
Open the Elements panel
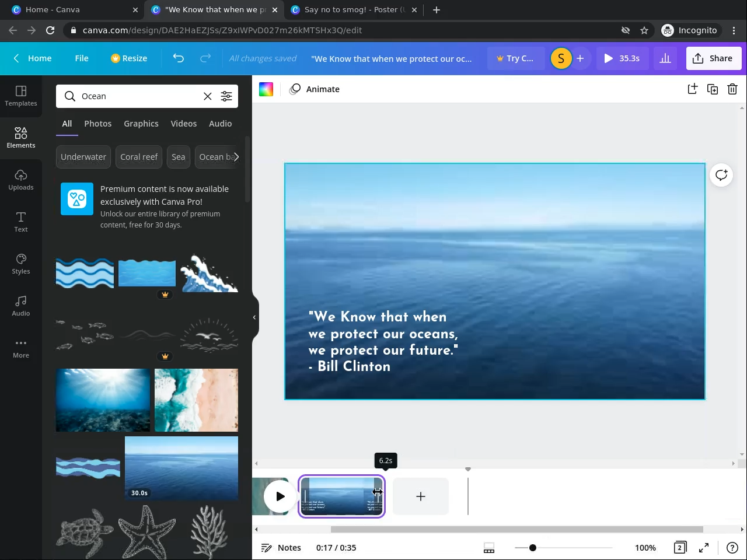(x=21, y=138)
